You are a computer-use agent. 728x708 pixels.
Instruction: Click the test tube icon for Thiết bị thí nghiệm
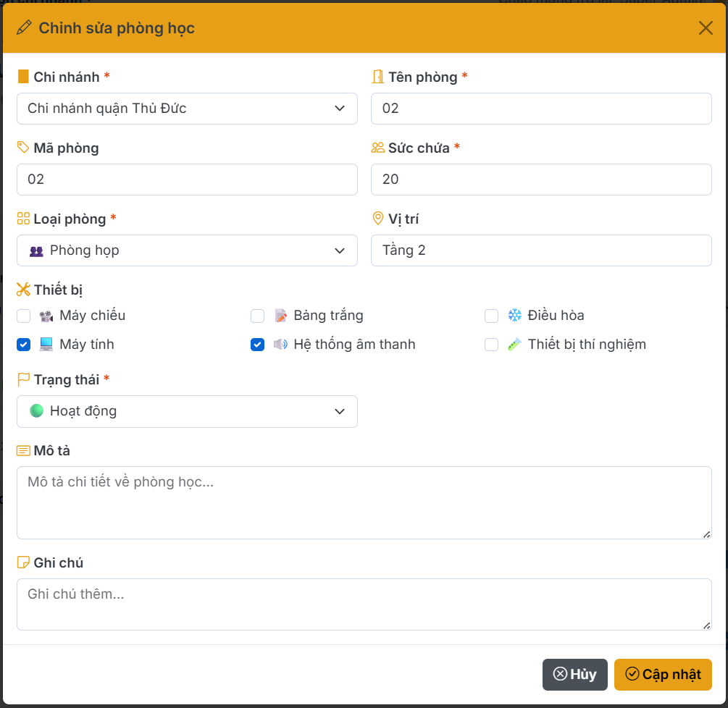[514, 345]
